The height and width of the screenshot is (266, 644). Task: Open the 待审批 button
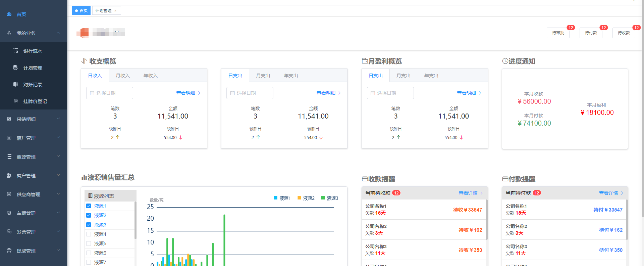(558, 33)
